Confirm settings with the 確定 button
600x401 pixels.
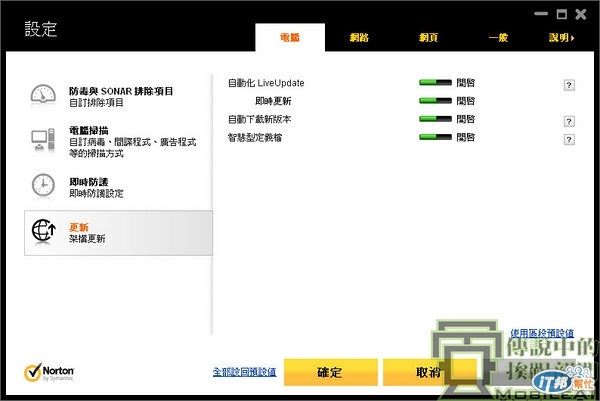331,372
